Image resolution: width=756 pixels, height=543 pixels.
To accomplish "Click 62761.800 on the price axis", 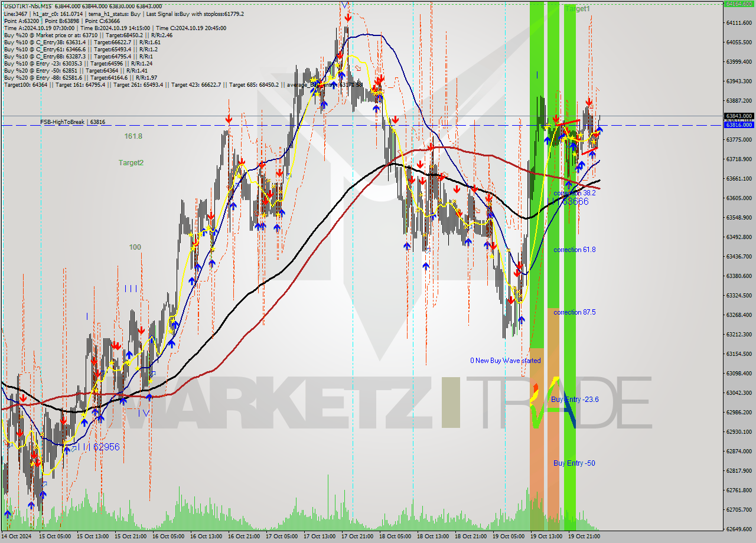I will pos(738,490).
